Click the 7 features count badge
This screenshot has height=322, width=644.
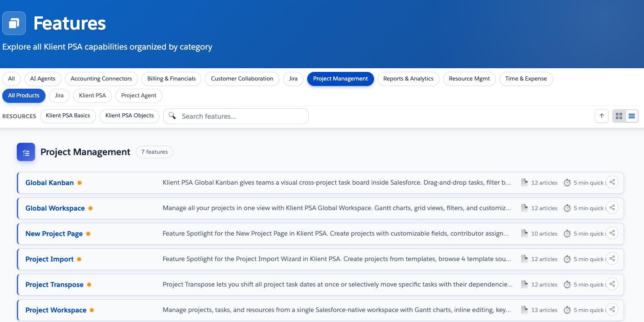(x=155, y=152)
